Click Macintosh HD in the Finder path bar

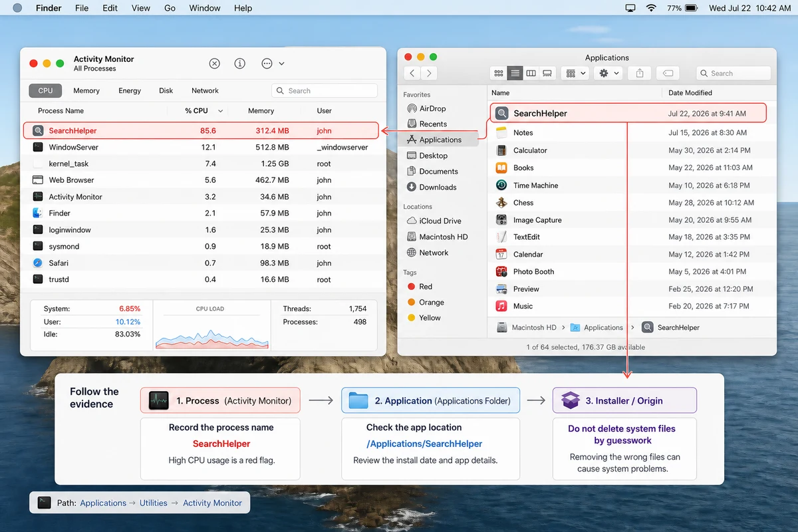(527, 327)
